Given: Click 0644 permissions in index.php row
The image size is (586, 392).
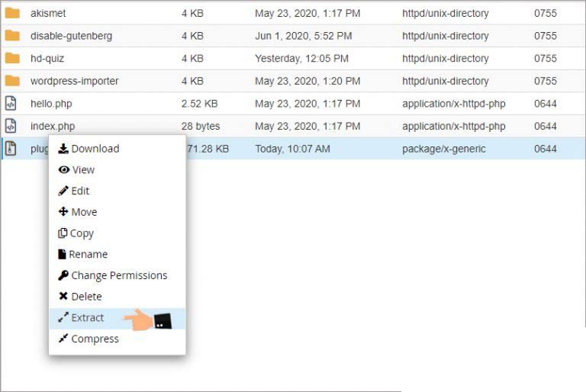Looking at the screenshot, I should point(546,126).
